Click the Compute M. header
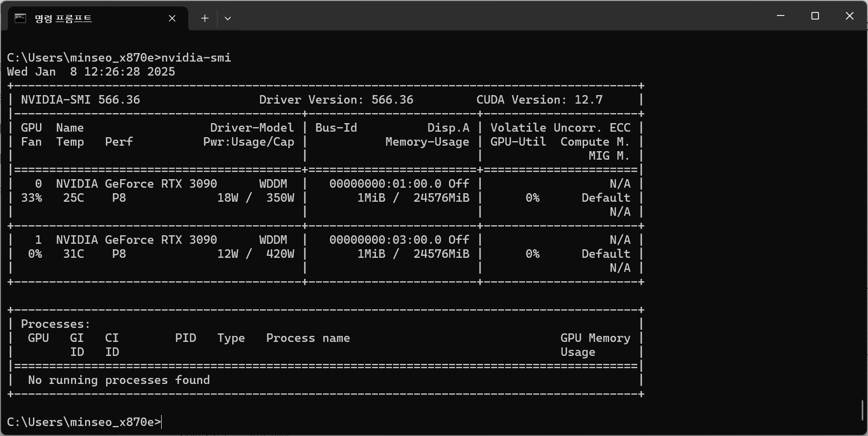 tap(595, 142)
